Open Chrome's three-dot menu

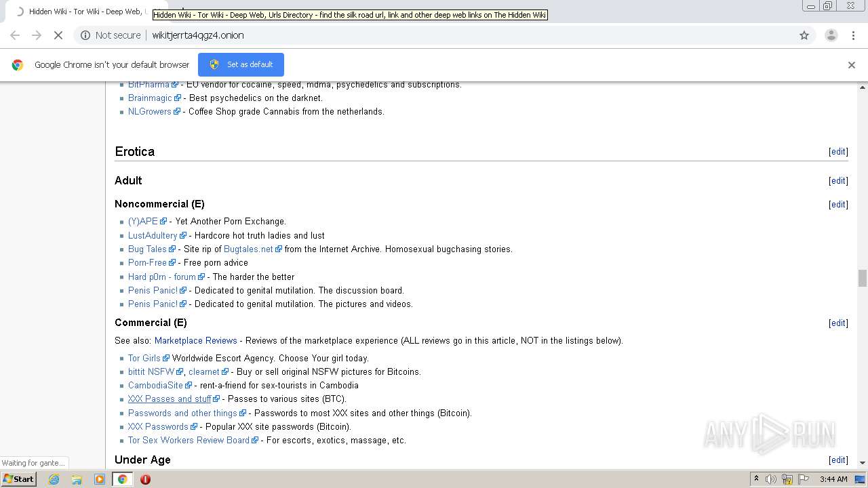(x=854, y=35)
